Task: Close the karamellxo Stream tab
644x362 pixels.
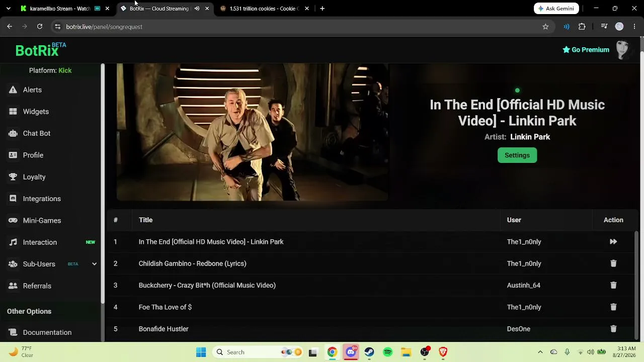Action: 107,9
